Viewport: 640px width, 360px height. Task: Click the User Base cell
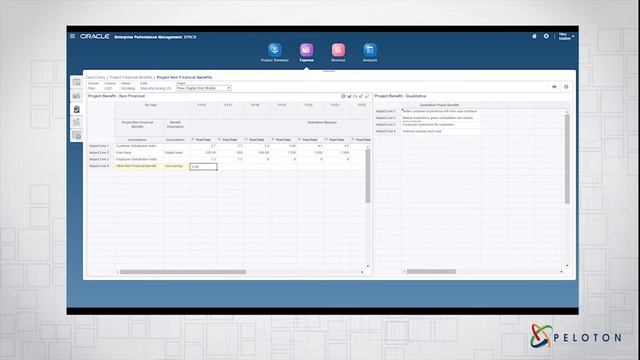click(x=138, y=153)
